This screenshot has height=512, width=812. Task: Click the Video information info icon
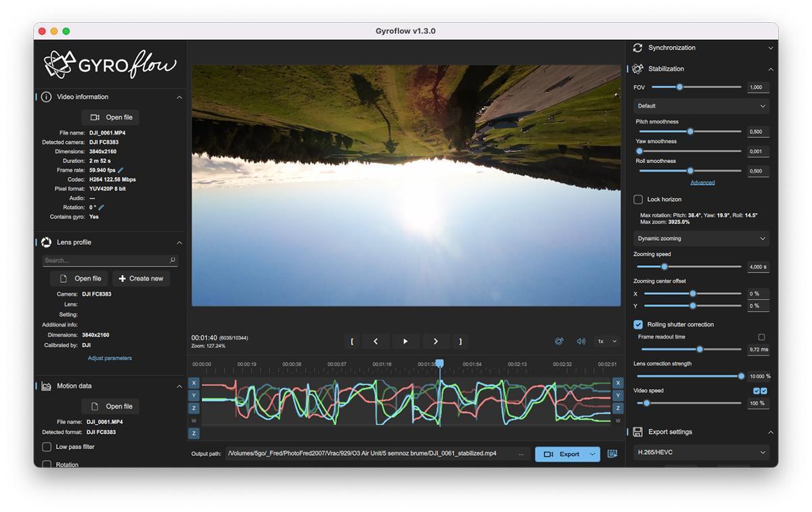(46, 97)
